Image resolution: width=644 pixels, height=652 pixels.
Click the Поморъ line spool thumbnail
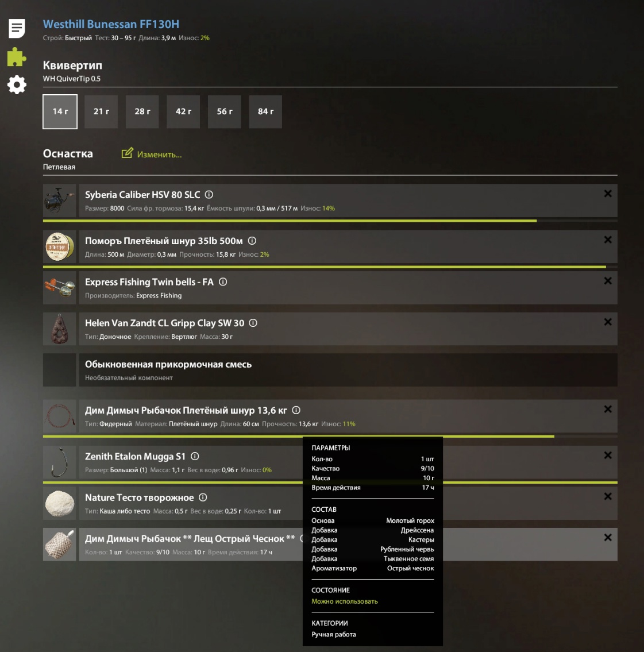coord(59,247)
